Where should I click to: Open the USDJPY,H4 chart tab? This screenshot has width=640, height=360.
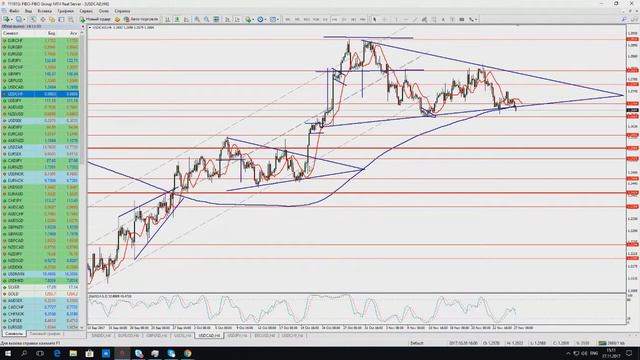237,336
